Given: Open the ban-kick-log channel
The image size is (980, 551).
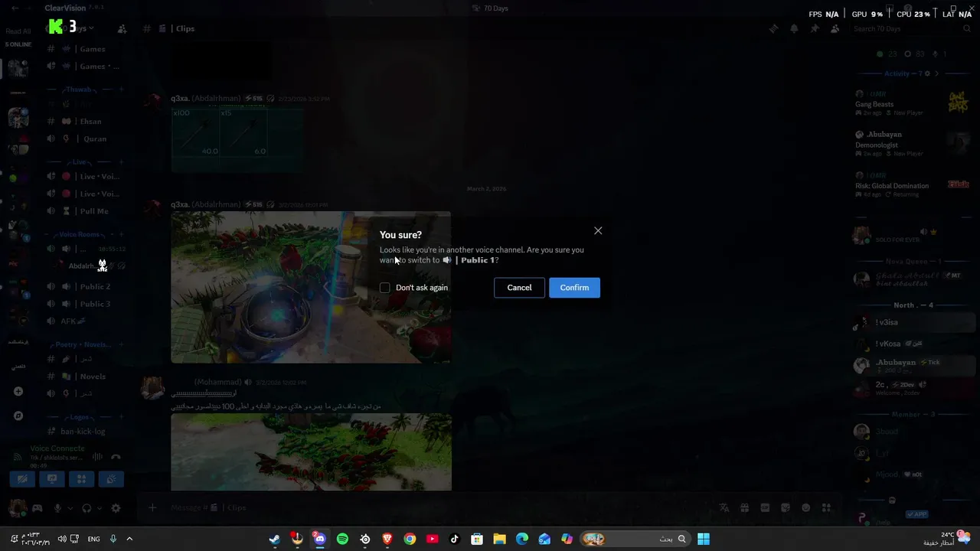Looking at the screenshot, I should point(85,431).
